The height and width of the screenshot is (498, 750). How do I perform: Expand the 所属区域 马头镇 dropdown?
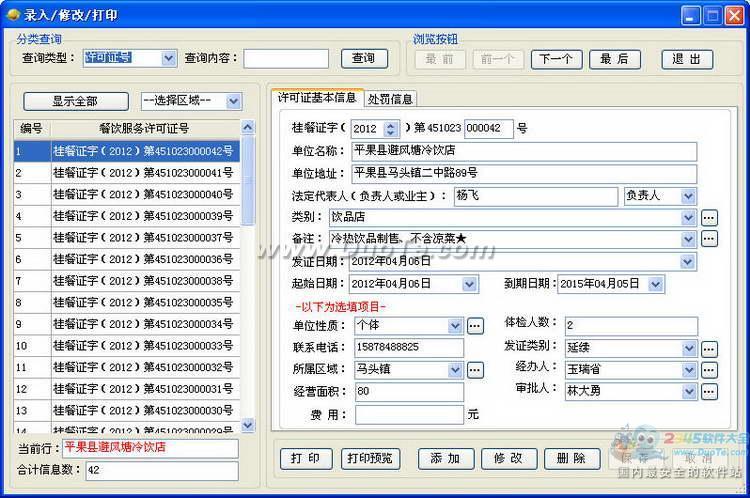[x=455, y=370]
